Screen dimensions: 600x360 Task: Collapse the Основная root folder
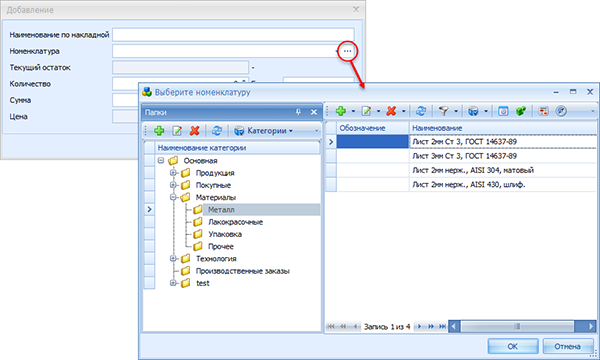point(161,161)
